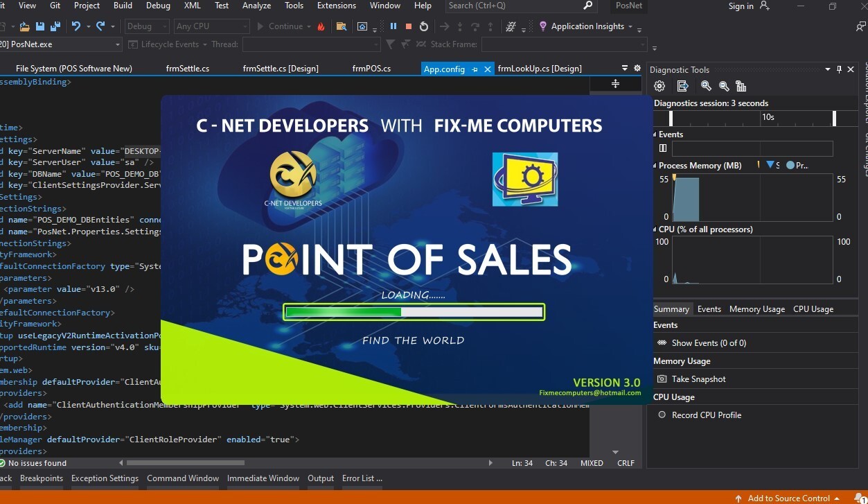
Task: Click Reset View icon in Diagnostic Tools
Action: click(x=741, y=86)
